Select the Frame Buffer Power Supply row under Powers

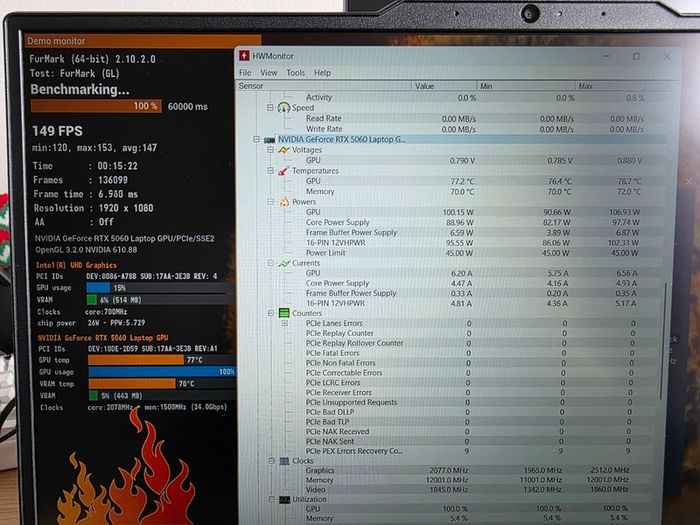[x=472, y=233]
